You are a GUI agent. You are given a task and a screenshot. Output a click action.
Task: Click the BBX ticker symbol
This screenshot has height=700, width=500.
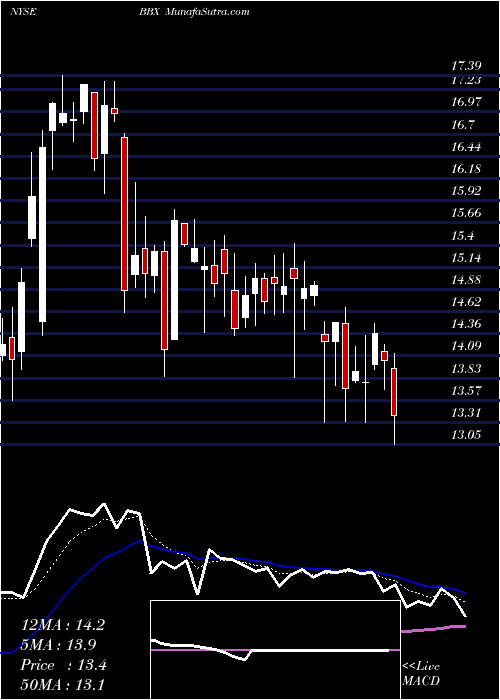(150, 12)
